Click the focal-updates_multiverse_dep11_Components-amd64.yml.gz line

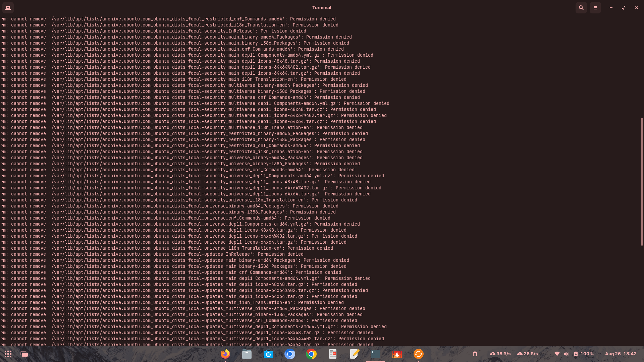point(194,327)
